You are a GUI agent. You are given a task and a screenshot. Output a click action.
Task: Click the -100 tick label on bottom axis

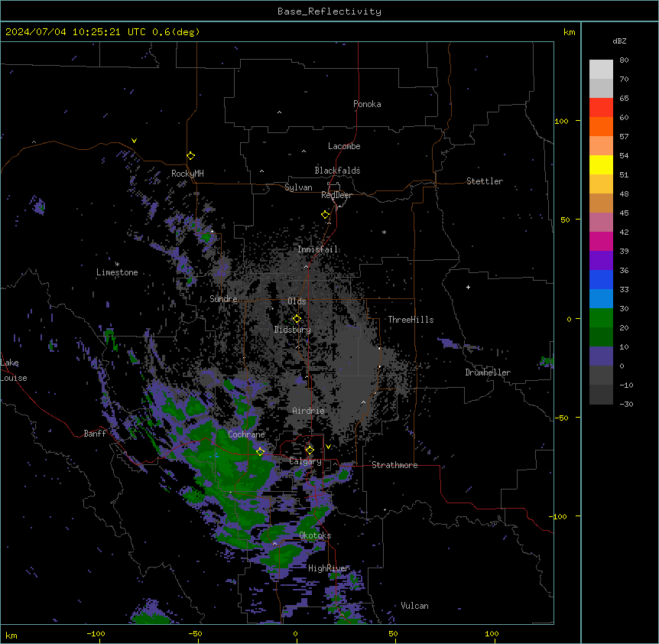[96, 634]
